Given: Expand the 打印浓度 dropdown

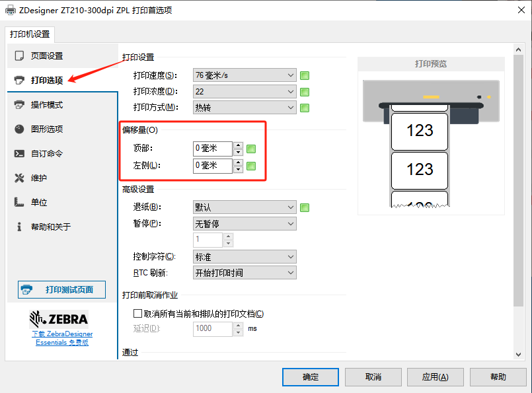Looking at the screenshot, I should pos(245,92).
